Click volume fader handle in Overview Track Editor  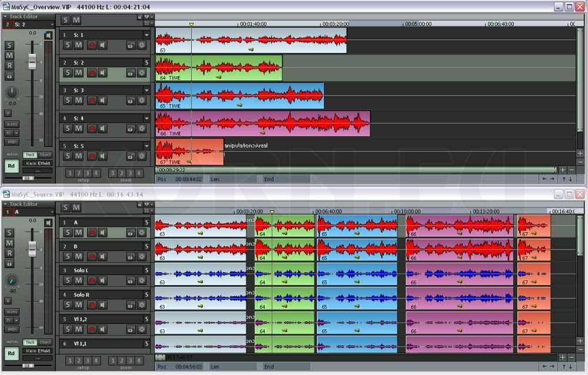point(32,62)
